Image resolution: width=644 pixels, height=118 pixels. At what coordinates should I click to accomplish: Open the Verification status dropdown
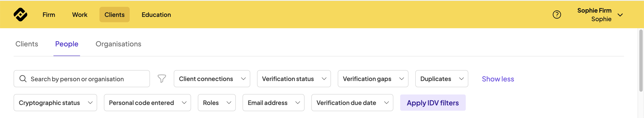(294, 79)
